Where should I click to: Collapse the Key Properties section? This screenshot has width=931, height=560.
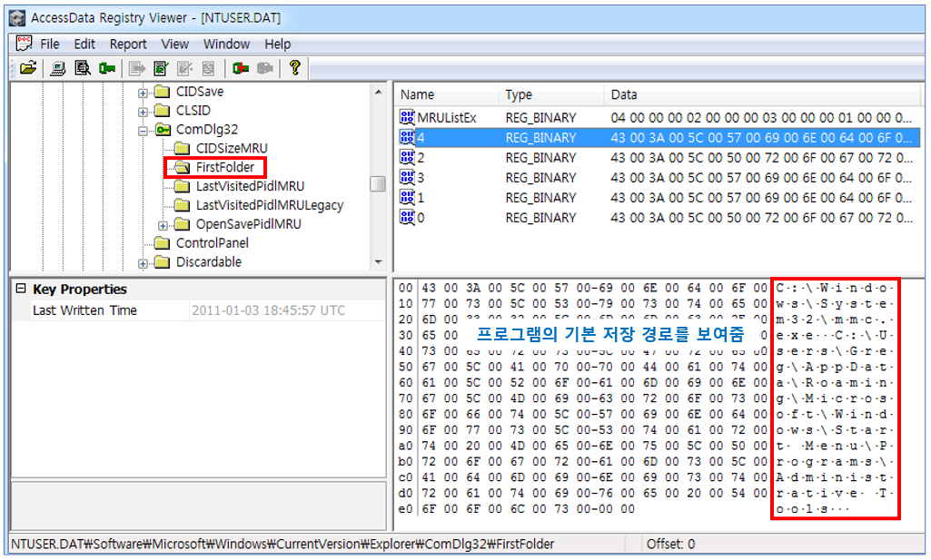[x=21, y=289]
